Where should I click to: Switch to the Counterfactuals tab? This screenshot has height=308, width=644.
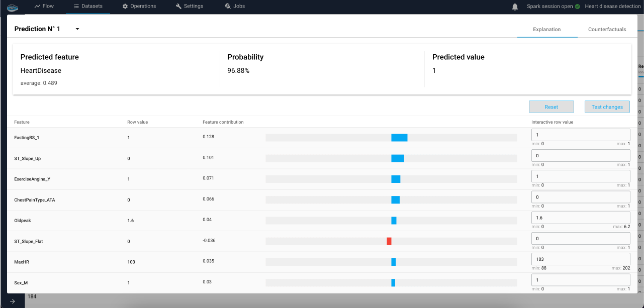coord(607,29)
